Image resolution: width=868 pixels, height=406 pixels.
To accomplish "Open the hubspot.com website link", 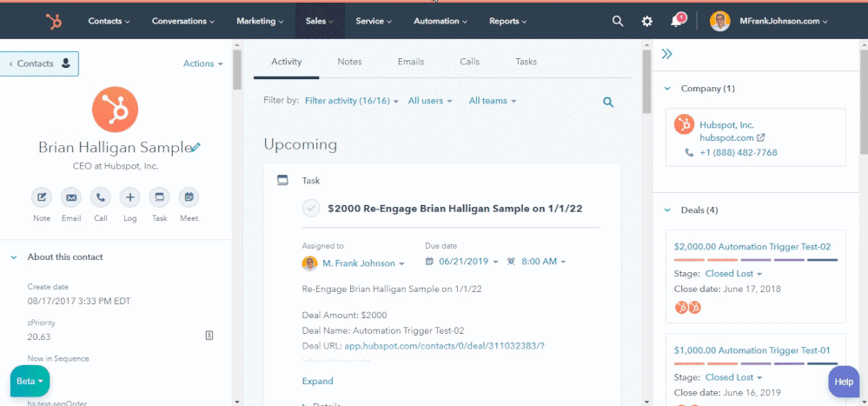I will tap(726, 137).
